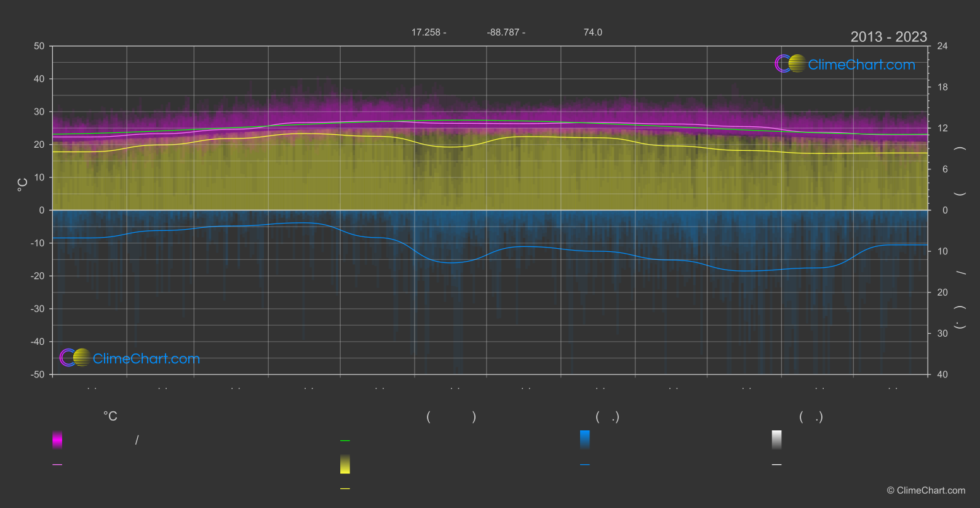This screenshot has height=508, width=980.
Task: Click the blue line legend marker
Action: tap(585, 465)
